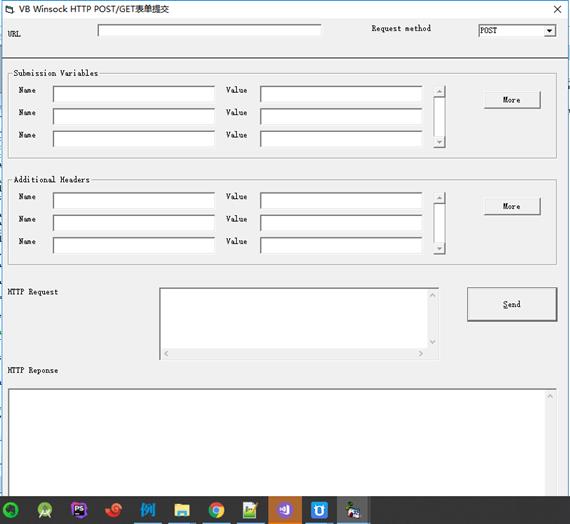This screenshot has height=524, width=570.
Task: Click the second Value field in Submission Variables
Action: 341,116
